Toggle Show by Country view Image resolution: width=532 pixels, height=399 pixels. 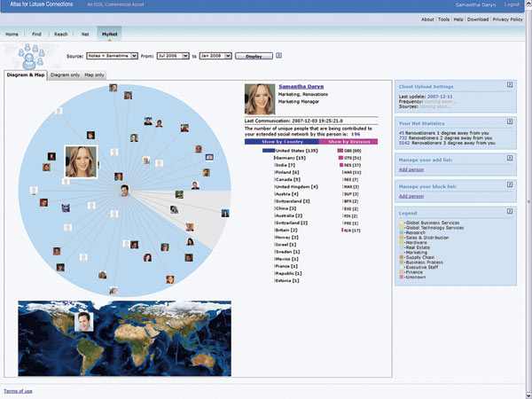pyautogui.click(x=282, y=142)
